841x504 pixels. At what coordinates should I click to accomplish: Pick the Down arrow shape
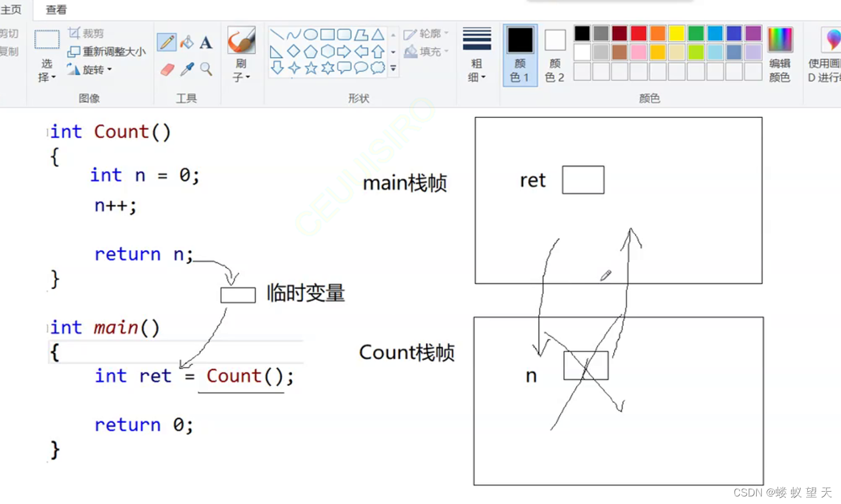coord(277,68)
